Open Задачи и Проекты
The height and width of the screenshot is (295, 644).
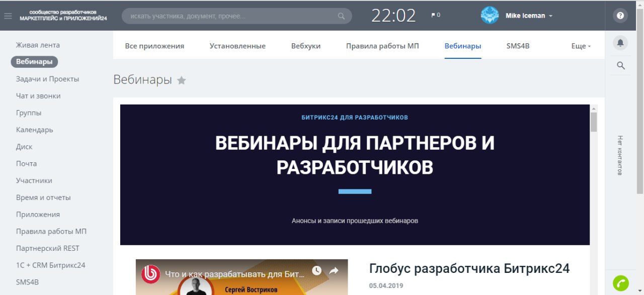click(47, 79)
